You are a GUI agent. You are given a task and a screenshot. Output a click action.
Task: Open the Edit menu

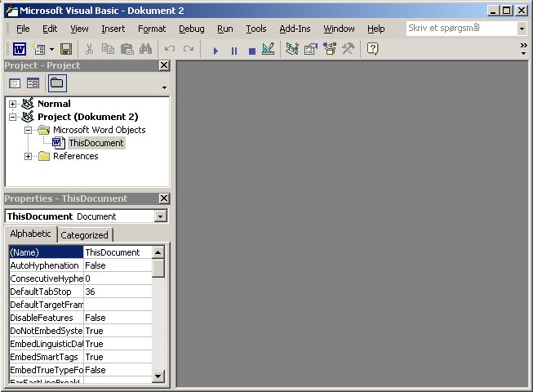(x=50, y=29)
